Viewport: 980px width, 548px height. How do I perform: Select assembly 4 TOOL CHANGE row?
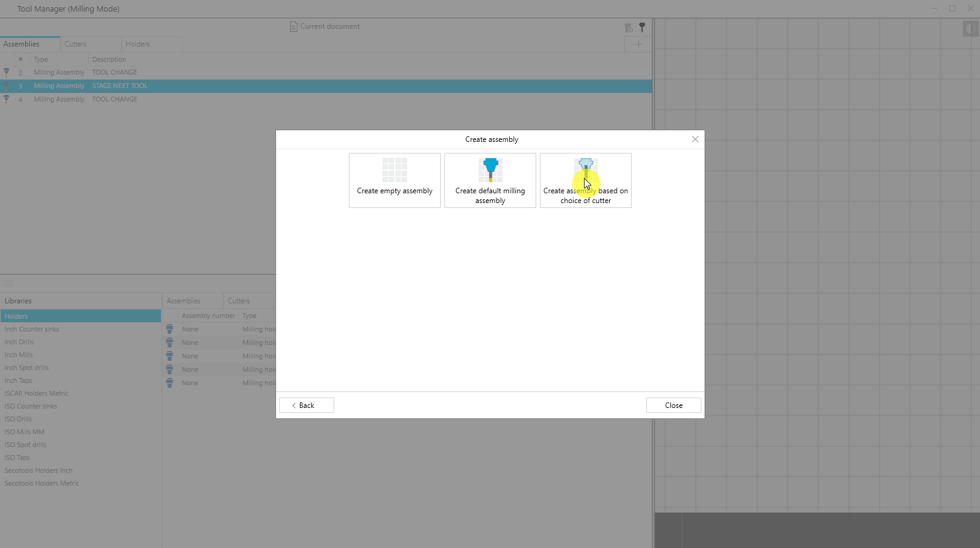coord(115,99)
